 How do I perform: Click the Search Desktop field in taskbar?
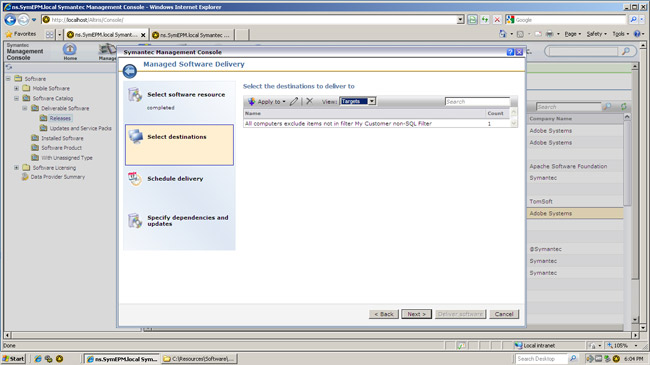(541, 358)
